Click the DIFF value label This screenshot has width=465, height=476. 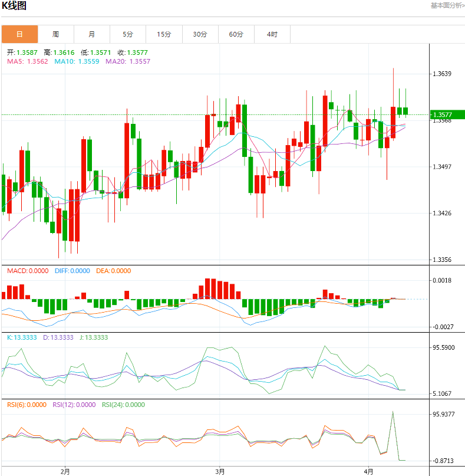point(72,271)
